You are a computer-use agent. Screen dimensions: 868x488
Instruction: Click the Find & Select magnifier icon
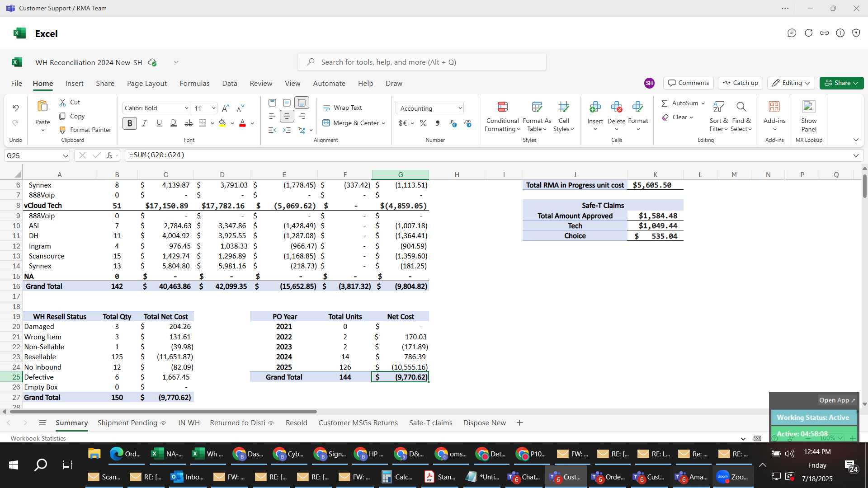tap(741, 107)
